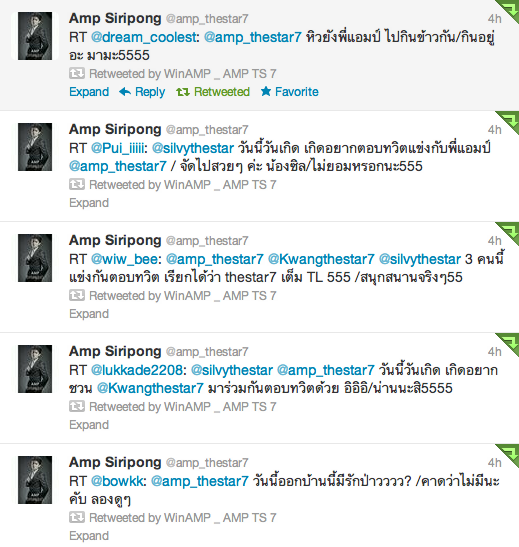The width and height of the screenshot is (519, 547).
Task: Expand the tweet mentioning @Pui_iiiii
Action: click(89, 203)
